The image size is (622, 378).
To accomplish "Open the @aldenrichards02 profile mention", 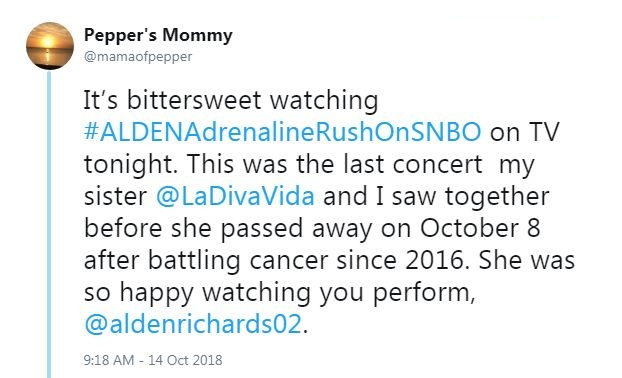I will point(193,324).
